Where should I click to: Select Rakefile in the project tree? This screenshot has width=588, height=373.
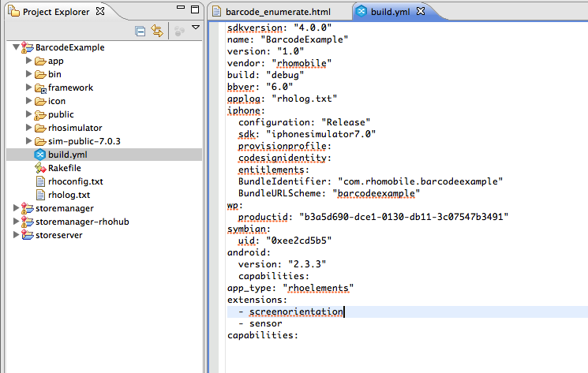point(65,168)
